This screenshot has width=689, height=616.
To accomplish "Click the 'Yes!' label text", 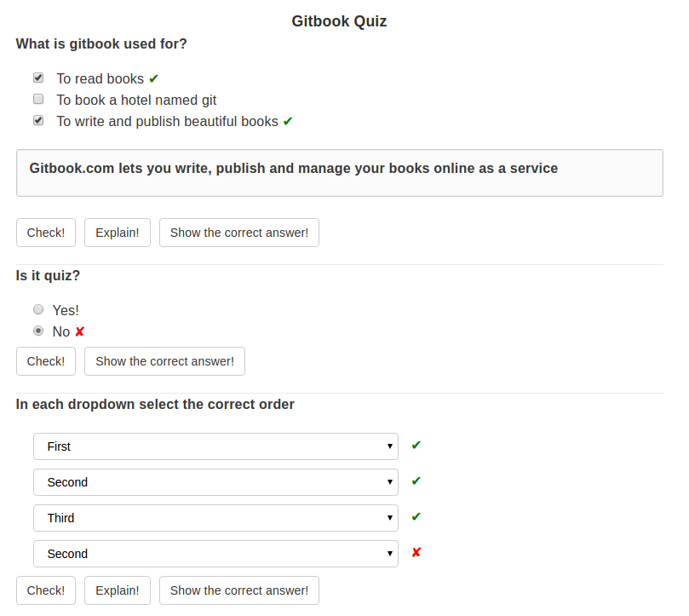I will pos(66,310).
